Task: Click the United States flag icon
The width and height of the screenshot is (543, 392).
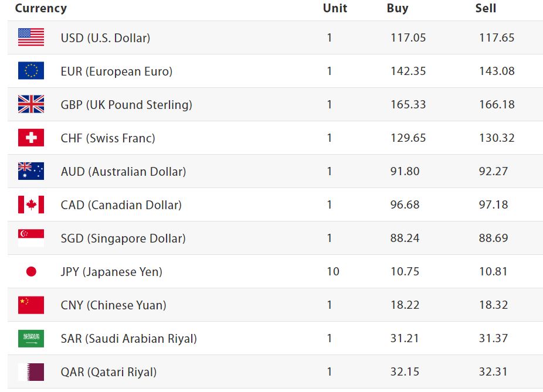Action: (31, 38)
